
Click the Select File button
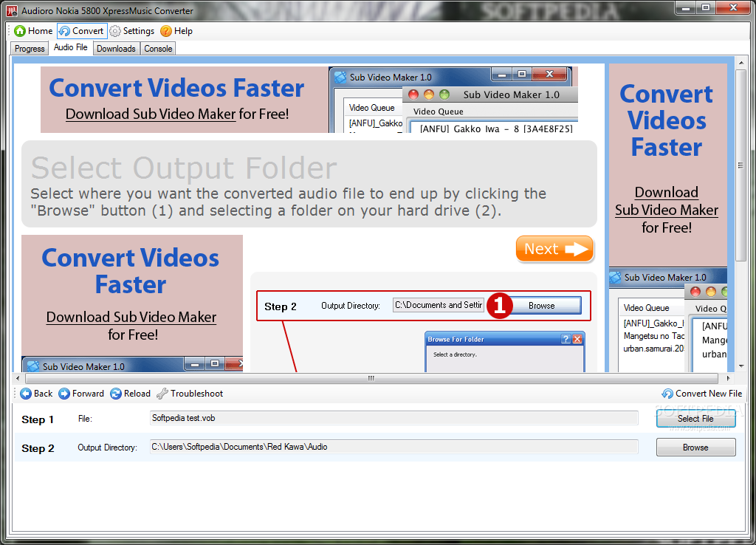(695, 419)
